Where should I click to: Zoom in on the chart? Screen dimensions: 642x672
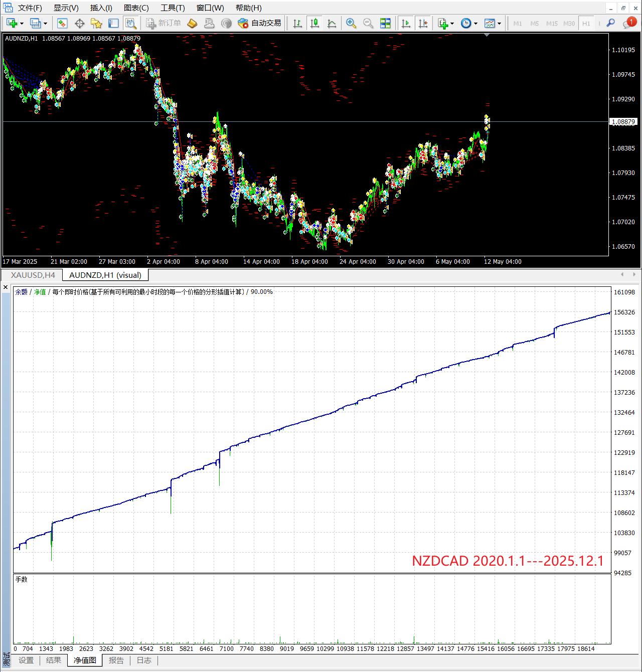[351, 24]
